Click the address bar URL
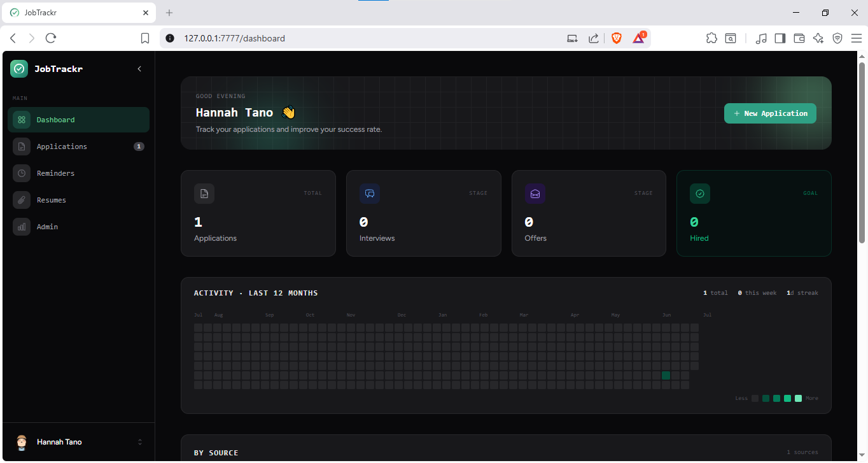868x463 pixels. point(234,38)
